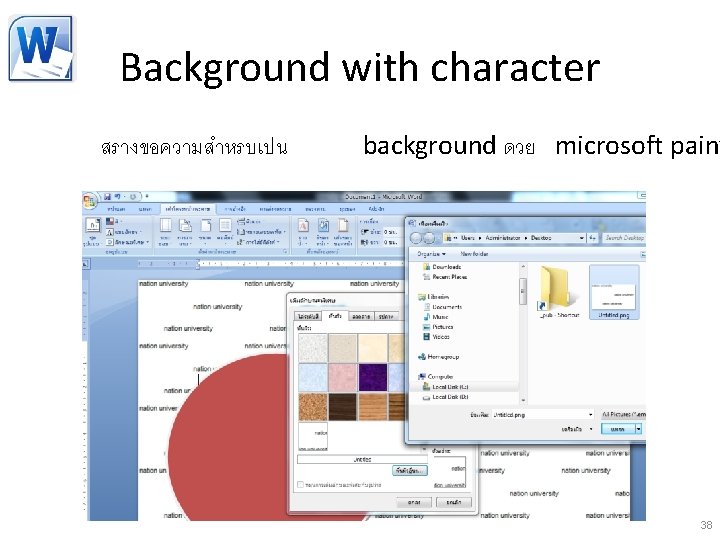Choose the white marble texture swatch
Image resolution: width=720 pixels, height=540 pixels.
pos(313,348)
